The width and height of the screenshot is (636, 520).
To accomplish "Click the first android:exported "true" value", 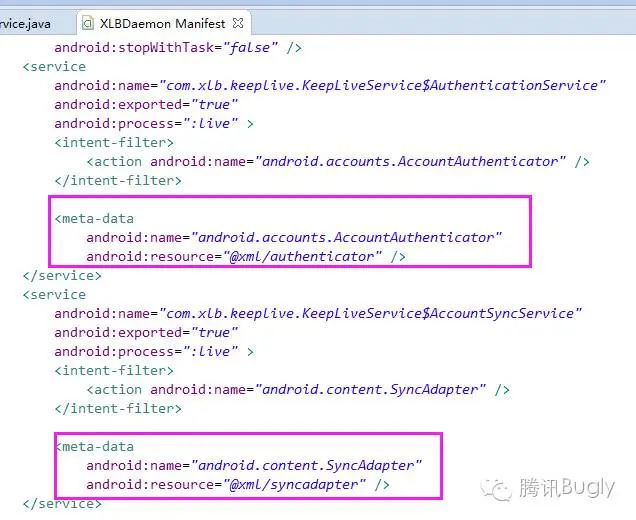I will coord(214,105).
